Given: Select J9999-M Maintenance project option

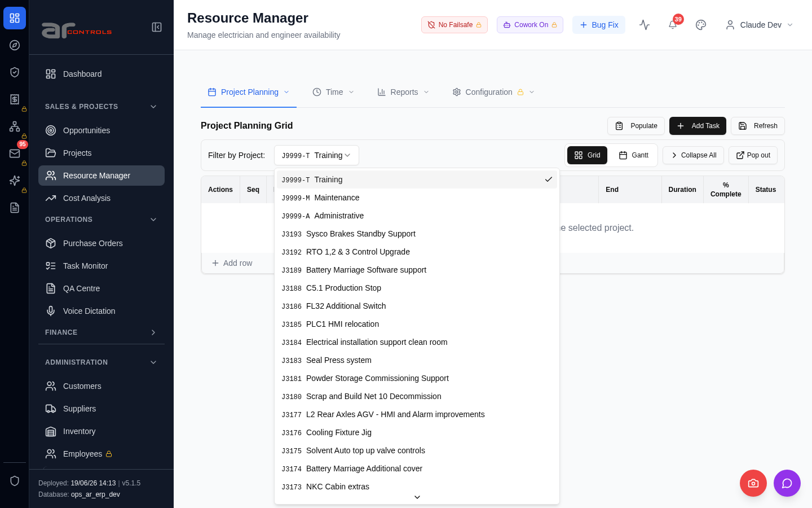Looking at the screenshot, I should tap(417, 198).
